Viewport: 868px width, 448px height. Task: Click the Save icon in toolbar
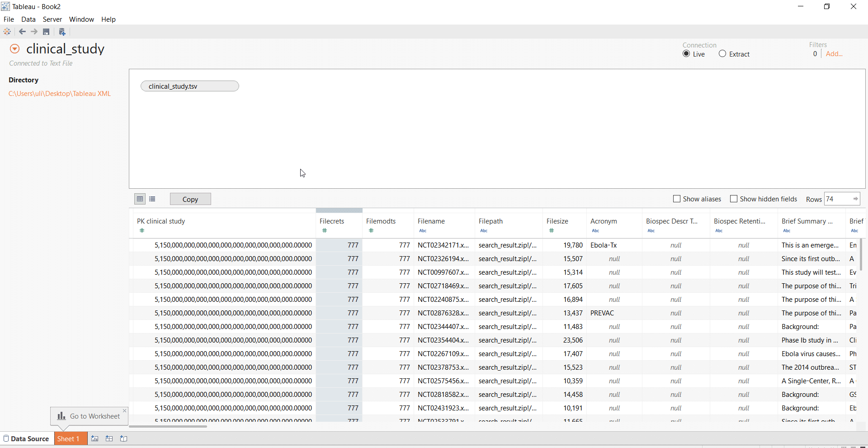[x=46, y=32]
